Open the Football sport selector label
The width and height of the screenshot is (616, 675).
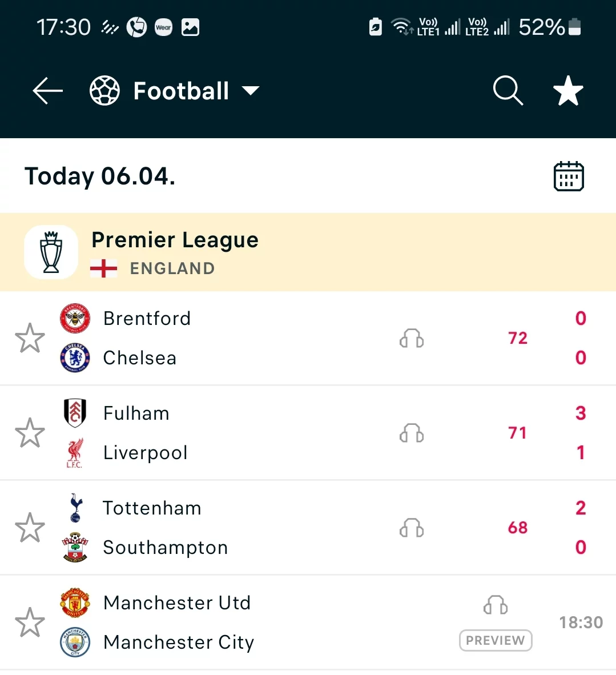coord(181,91)
